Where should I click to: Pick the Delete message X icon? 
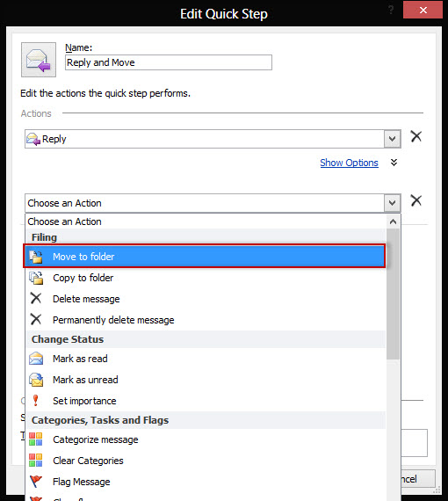pos(36,299)
